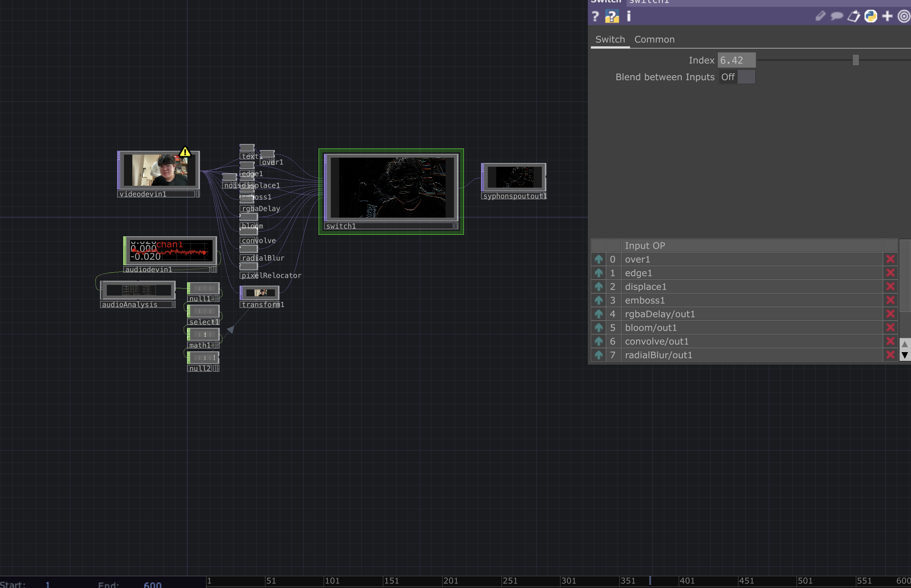Click the round Python language icon
Viewport: 911px width, 588px height.
pos(870,16)
